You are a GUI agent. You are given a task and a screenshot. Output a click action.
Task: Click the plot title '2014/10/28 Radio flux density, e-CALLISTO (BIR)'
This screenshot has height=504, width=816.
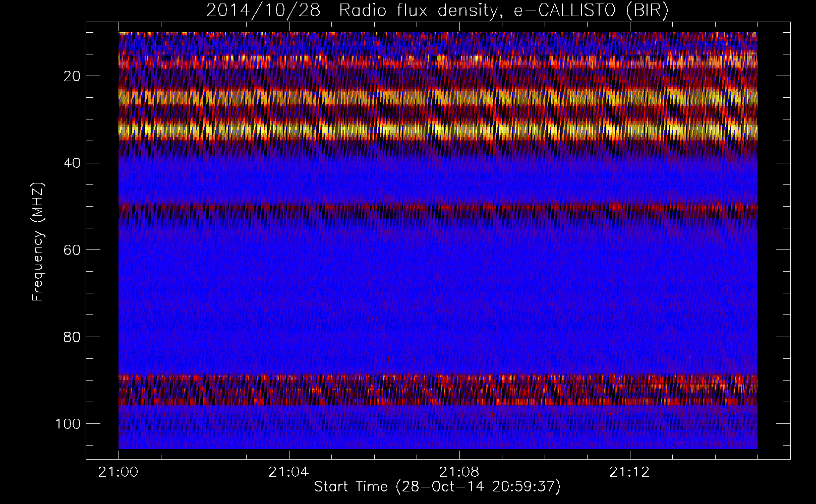tap(437, 11)
